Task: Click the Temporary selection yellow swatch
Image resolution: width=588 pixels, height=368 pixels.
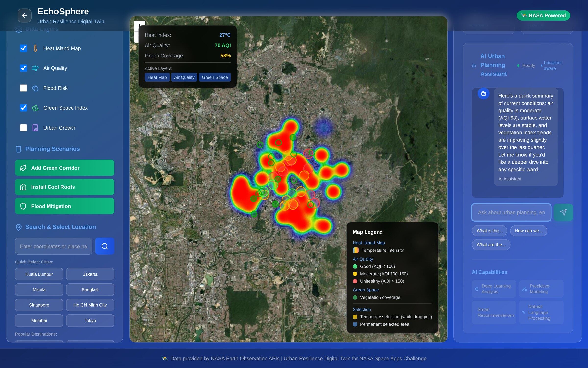Action: click(x=355, y=317)
